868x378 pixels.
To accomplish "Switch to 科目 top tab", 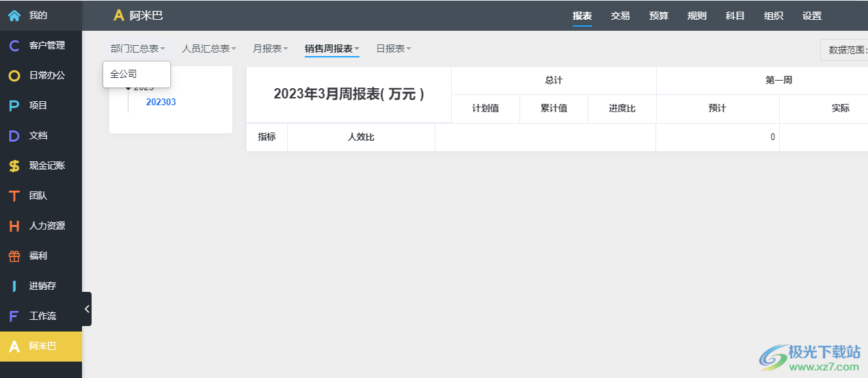I will click(735, 16).
